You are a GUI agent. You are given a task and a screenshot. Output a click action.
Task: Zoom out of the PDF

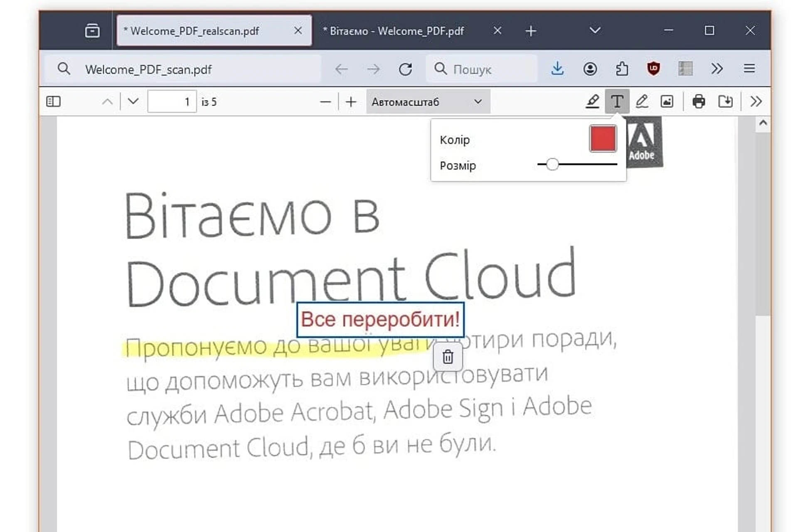point(325,102)
